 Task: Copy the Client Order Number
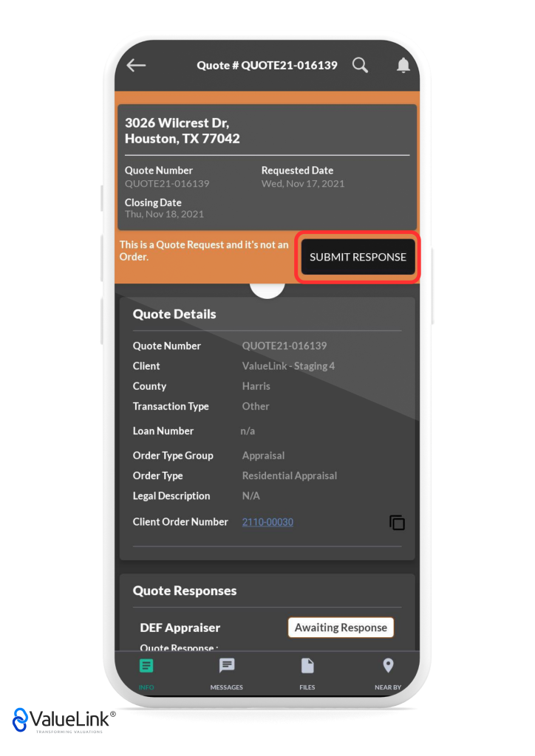coord(397,523)
